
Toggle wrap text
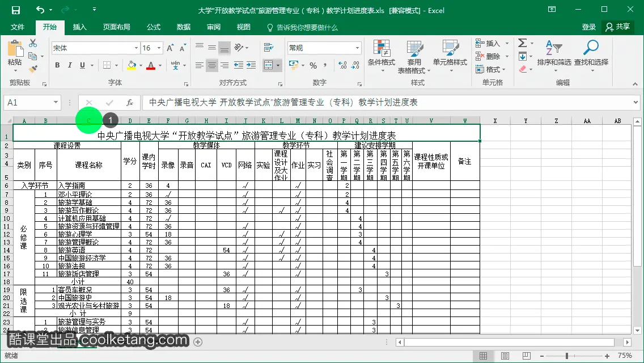click(x=269, y=48)
